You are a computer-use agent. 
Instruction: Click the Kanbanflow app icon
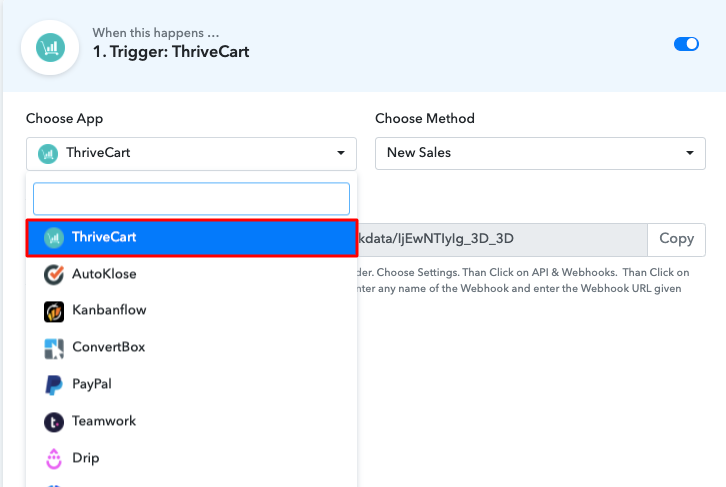click(54, 312)
